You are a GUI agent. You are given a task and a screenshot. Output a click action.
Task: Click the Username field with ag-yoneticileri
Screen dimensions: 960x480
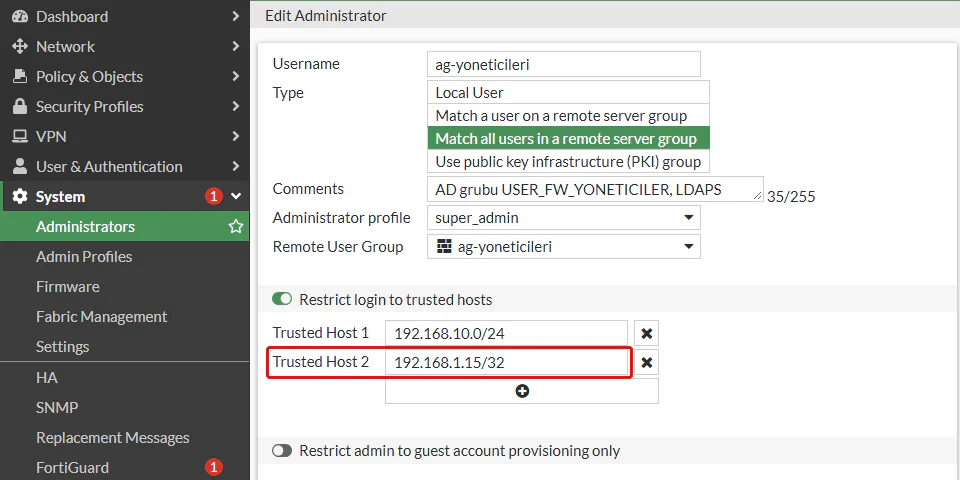click(x=564, y=64)
